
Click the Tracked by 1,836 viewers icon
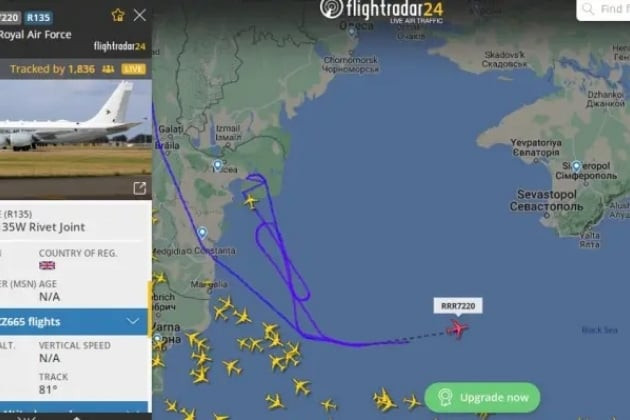coord(108,69)
